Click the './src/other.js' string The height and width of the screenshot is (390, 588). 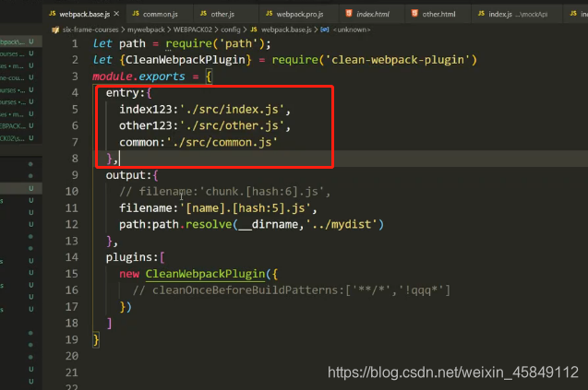click(232, 126)
